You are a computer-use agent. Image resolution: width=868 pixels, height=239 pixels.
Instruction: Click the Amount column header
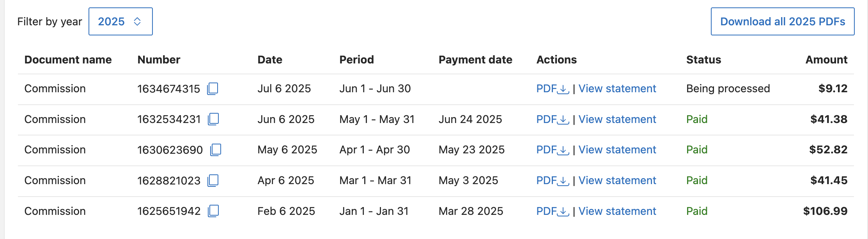tap(826, 60)
